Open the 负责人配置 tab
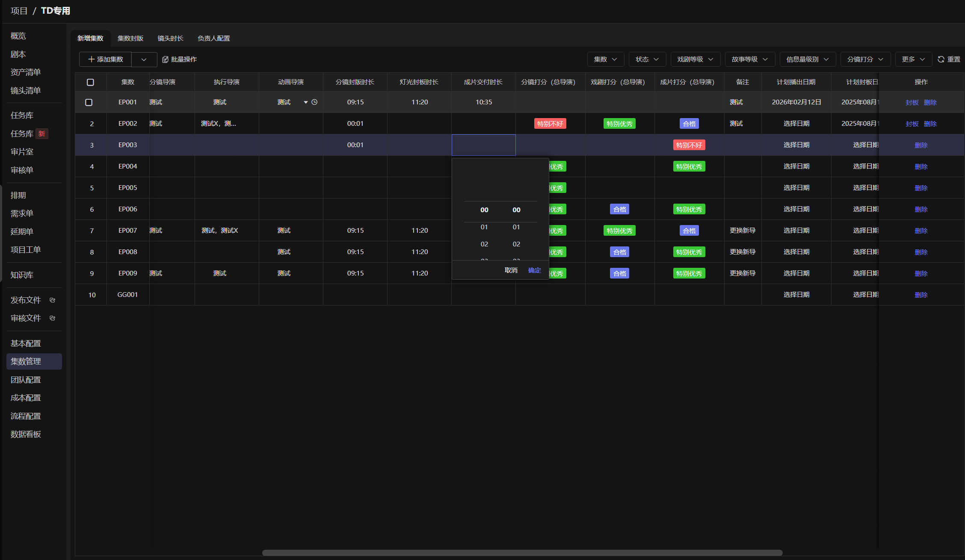The width and height of the screenshot is (965, 560). pyautogui.click(x=214, y=38)
